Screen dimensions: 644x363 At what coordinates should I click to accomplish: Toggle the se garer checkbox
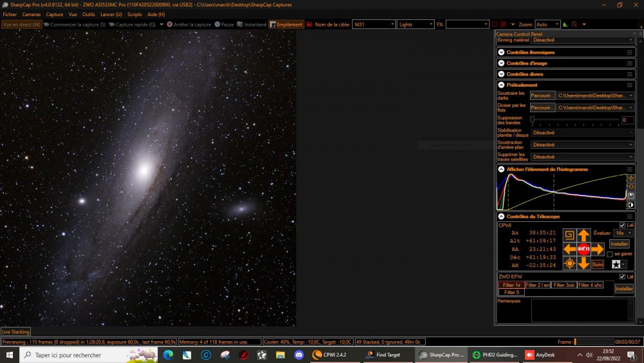click(609, 254)
